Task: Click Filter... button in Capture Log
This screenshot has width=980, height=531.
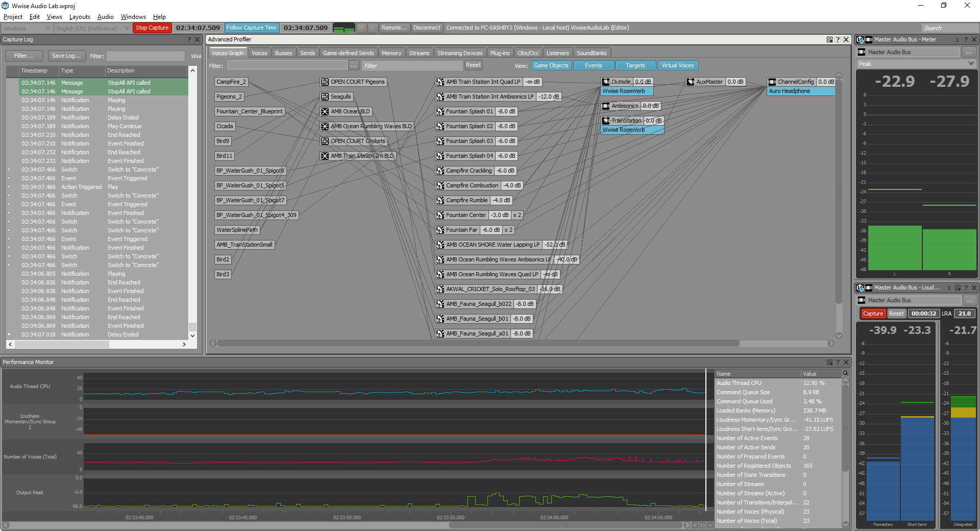Action: (23, 56)
